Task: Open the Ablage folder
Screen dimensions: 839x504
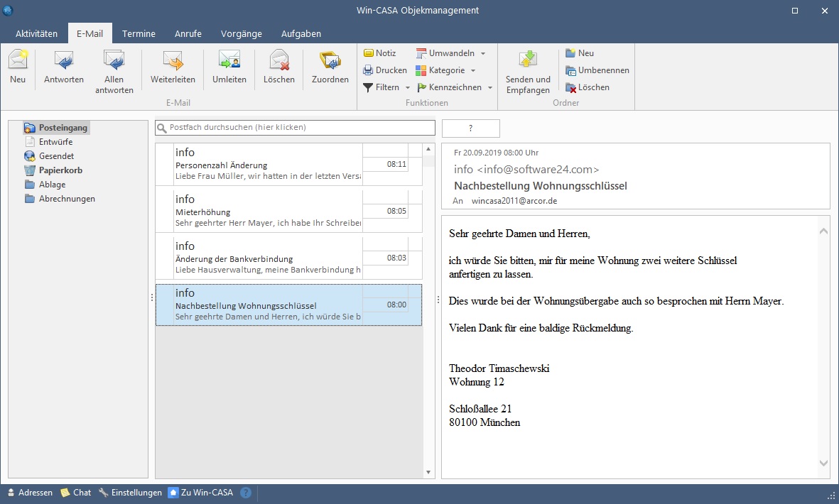Action: pyautogui.click(x=45, y=185)
